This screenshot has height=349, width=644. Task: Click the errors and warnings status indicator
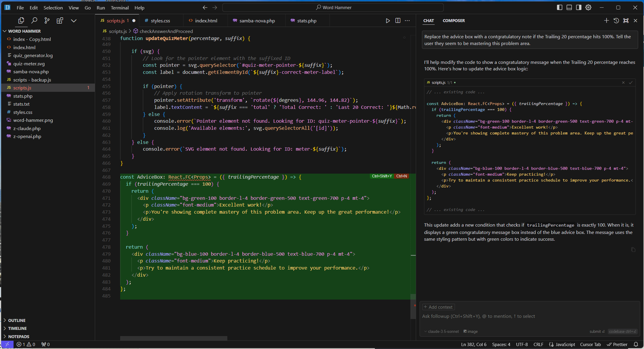26,344
